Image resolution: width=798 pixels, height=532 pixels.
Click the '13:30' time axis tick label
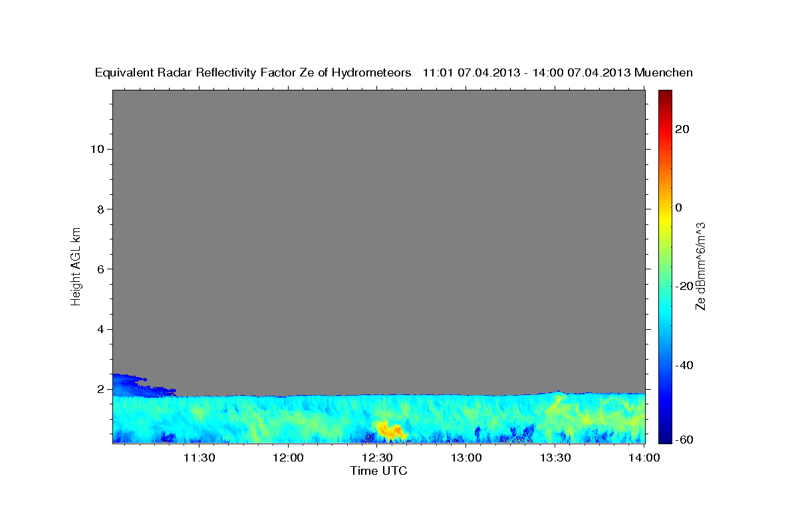[x=555, y=458]
